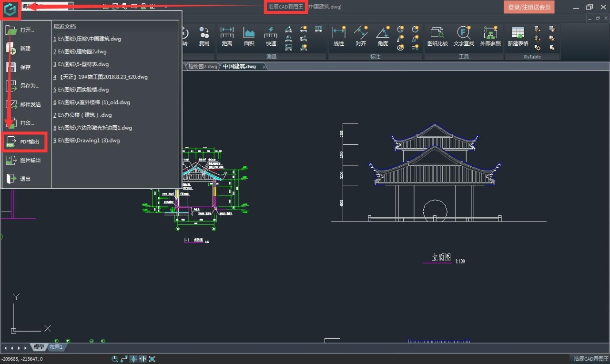Choose PDF输出 from the file menu
610x364 pixels.
(25, 142)
